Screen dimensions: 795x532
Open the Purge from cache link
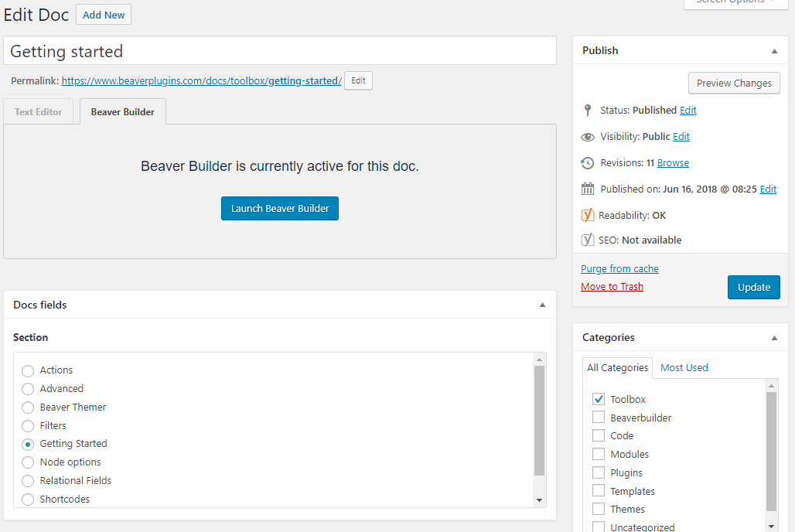tap(619, 268)
